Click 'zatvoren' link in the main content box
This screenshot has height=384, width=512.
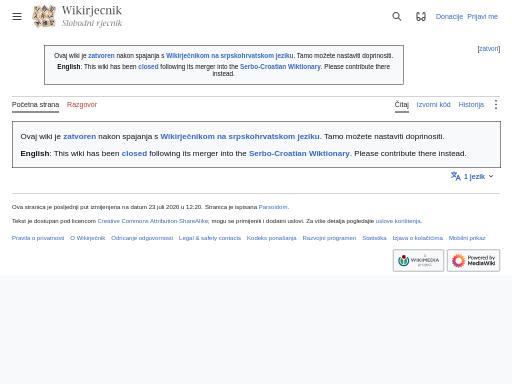[80, 136]
